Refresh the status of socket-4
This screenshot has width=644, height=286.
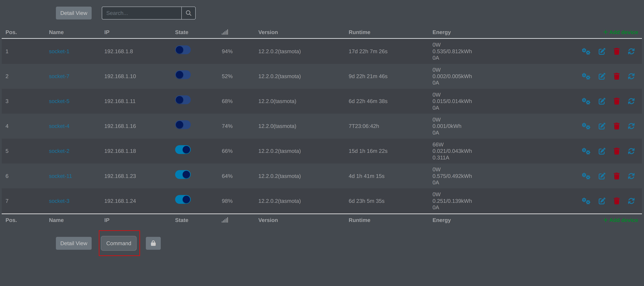point(632,126)
